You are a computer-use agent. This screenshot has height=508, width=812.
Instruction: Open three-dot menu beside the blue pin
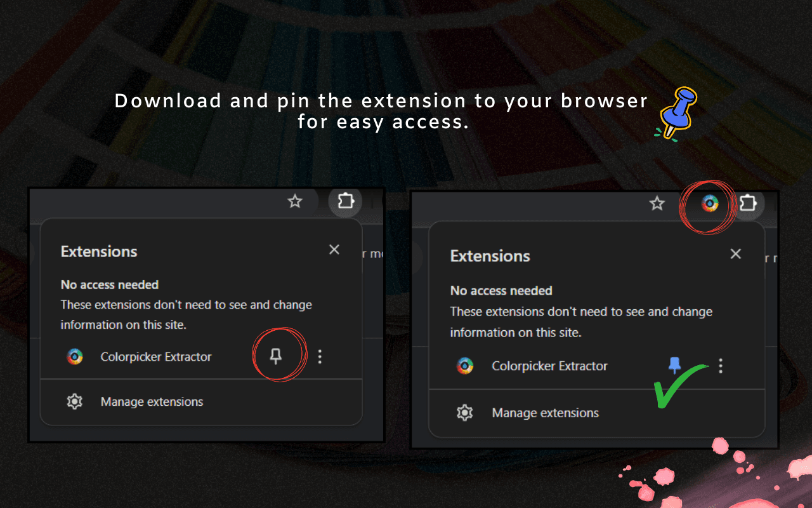pyautogui.click(x=720, y=366)
